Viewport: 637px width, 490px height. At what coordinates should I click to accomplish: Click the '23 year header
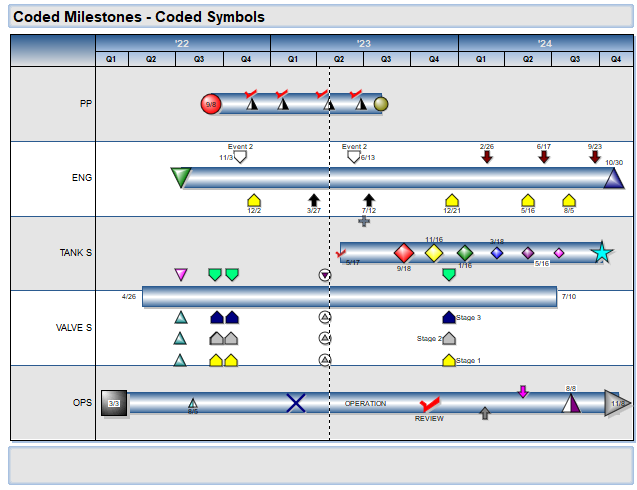coord(364,43)
